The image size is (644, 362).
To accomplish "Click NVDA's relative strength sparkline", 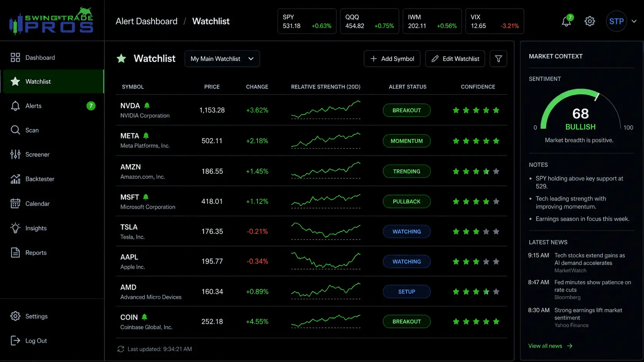I will [x=326, y=110].
